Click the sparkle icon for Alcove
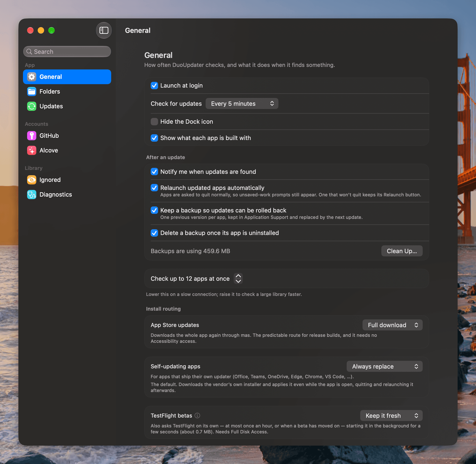This screenshot has height=464, width=476. click(x=32, y=150)
